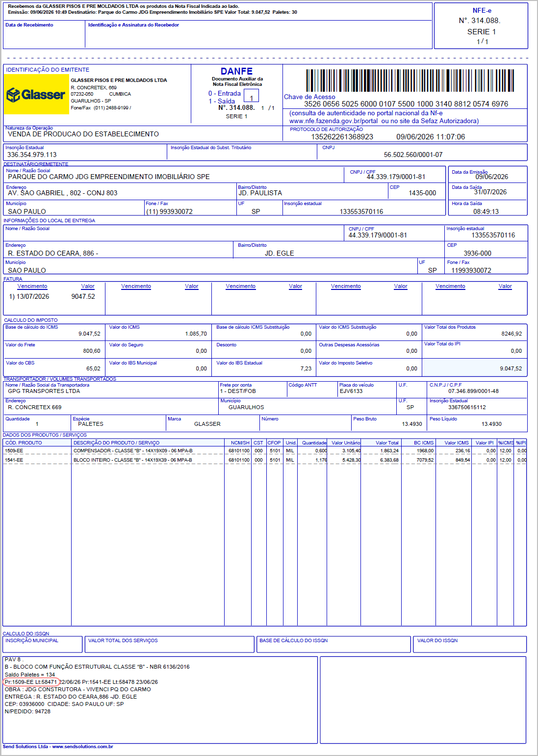Viewport: 538px width, 756px height.
Task: Select delivery CEP 3936-000
Action: point(477,253)
